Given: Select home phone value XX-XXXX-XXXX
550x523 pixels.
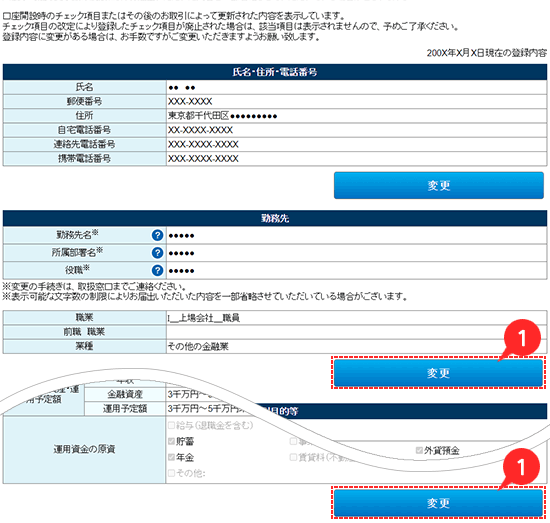Looking at the screenshot, I should pos(200,130).
